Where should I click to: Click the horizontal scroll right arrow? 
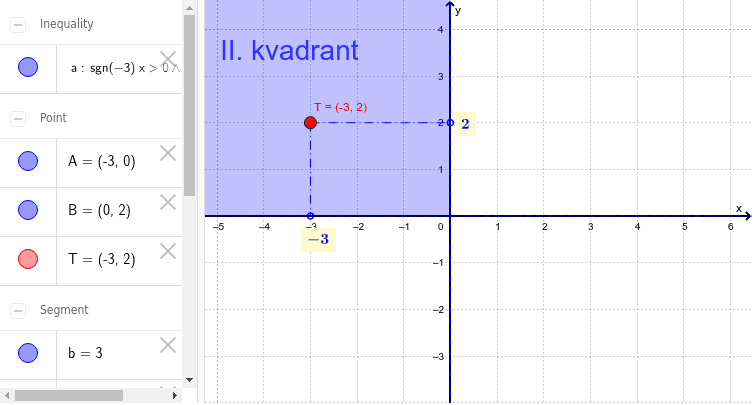pos(175,395)
